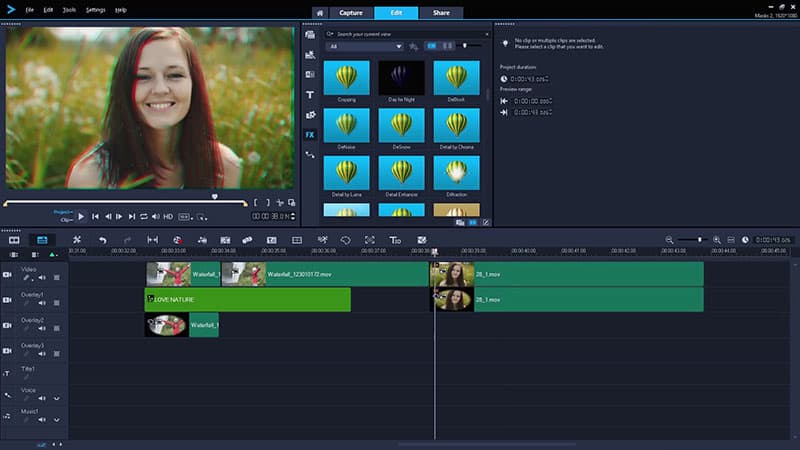Open the File menu
The height and width of the screenshot is (450, 800).
click(x=30, y=10)
